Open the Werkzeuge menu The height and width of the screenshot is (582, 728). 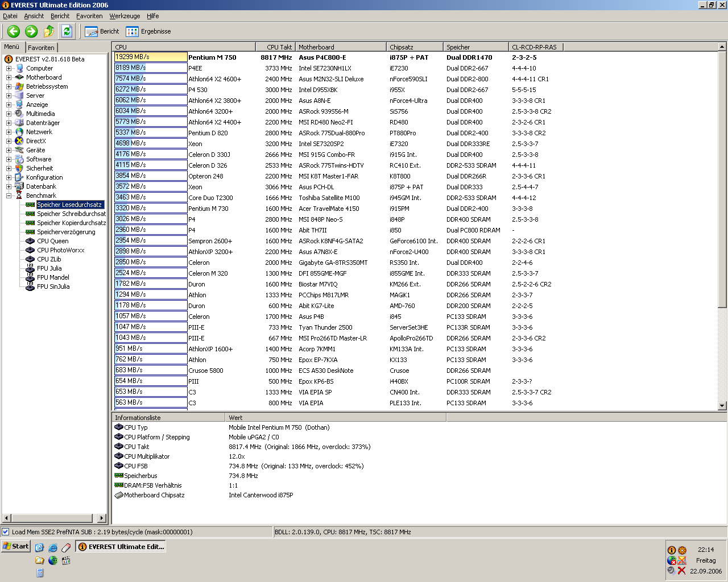pyautogui.click(x=125, y=16)
